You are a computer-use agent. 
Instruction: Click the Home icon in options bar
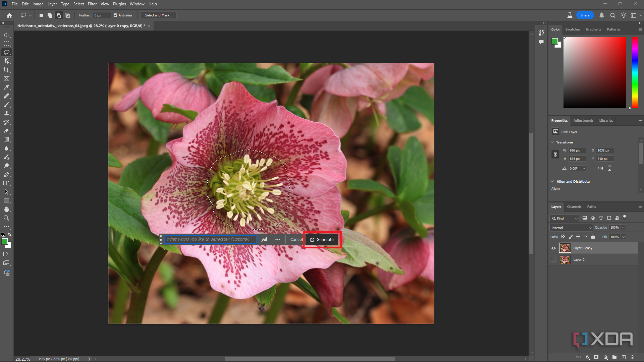tap(9, 15)
